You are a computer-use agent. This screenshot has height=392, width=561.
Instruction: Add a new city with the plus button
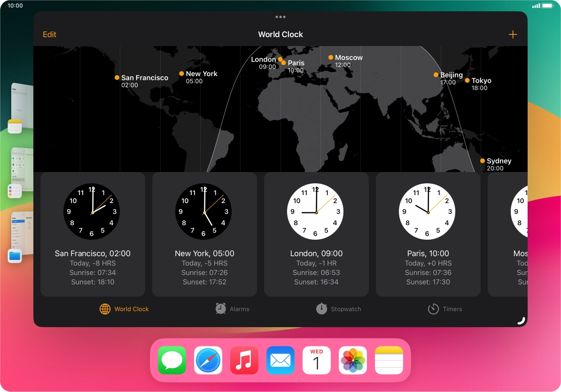[513, 34]
